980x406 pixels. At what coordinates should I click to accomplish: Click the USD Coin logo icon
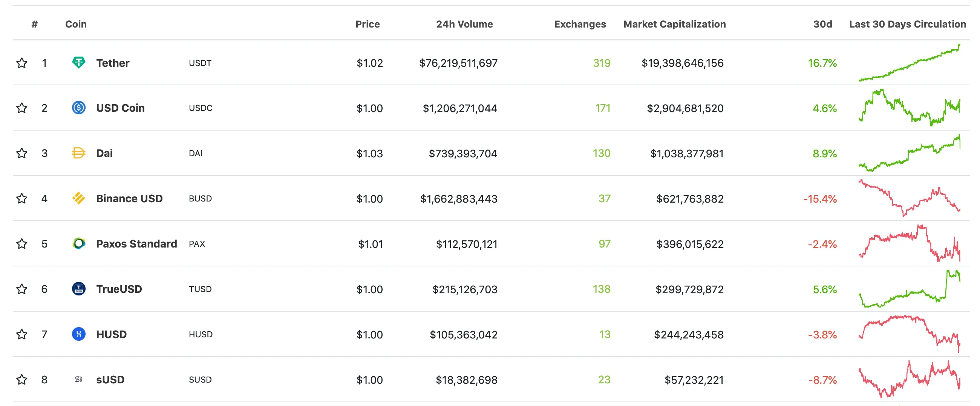79,108
